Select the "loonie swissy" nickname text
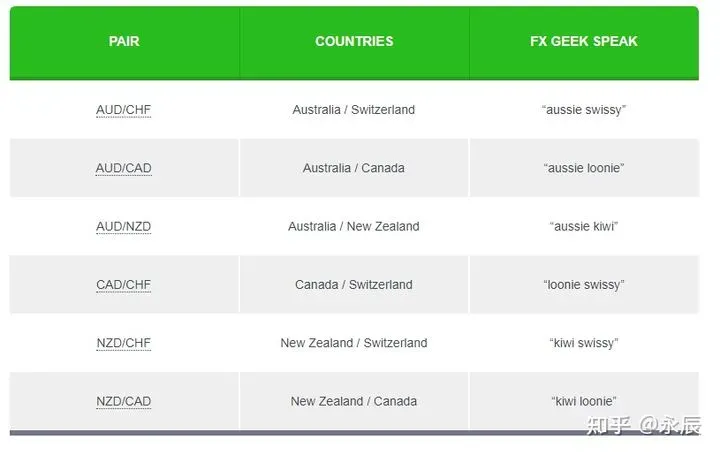The width and height of the screenshot is (720, 455). 583,285
